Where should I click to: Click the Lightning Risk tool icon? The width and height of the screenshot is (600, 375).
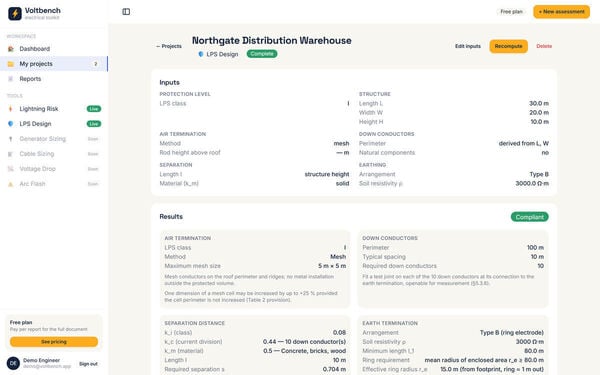tap(11, 109)
